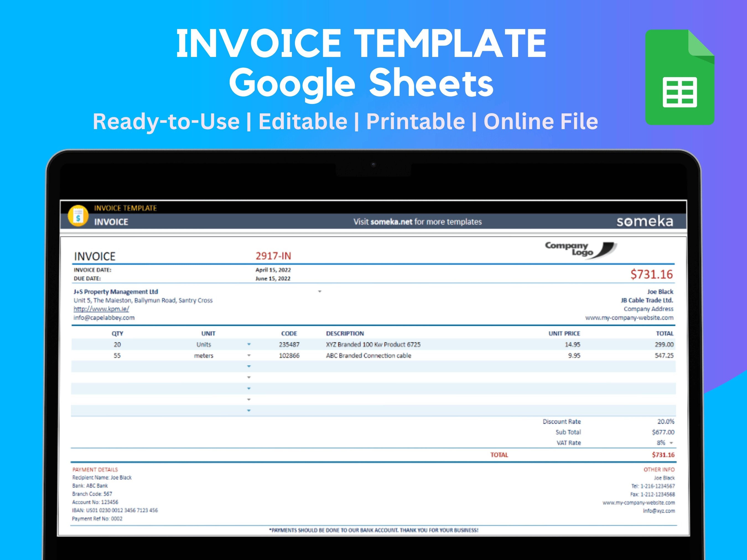Image resolution: width=747 pixels, height=560 pixels.
Task: Click the PAYMENT DETAILS heading
Action: pyautogui.click(x=95, y=470)
